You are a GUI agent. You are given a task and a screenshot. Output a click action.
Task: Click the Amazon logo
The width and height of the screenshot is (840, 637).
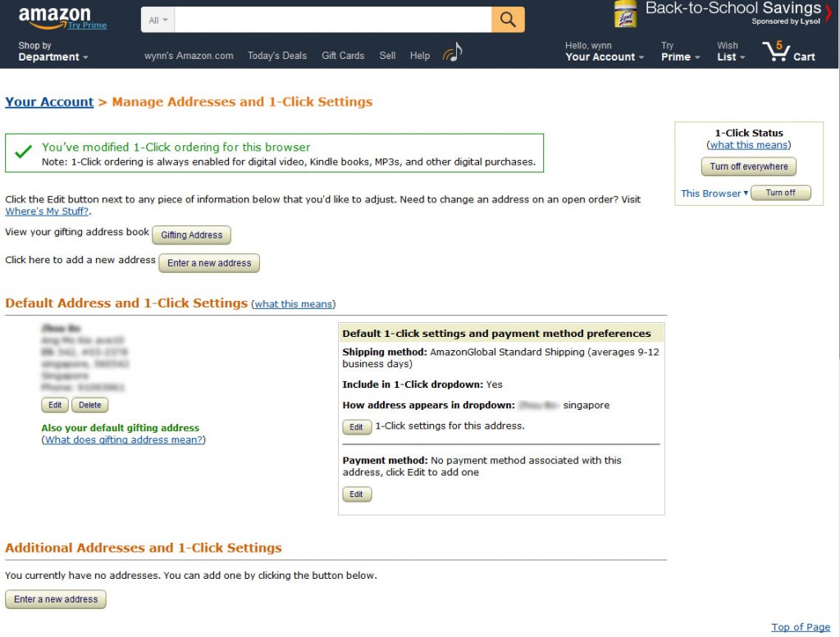(x=55, y=17)
